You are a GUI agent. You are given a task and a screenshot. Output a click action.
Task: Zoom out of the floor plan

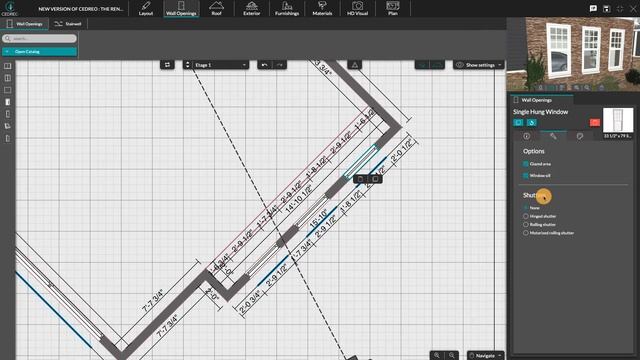tap(451, 356)
